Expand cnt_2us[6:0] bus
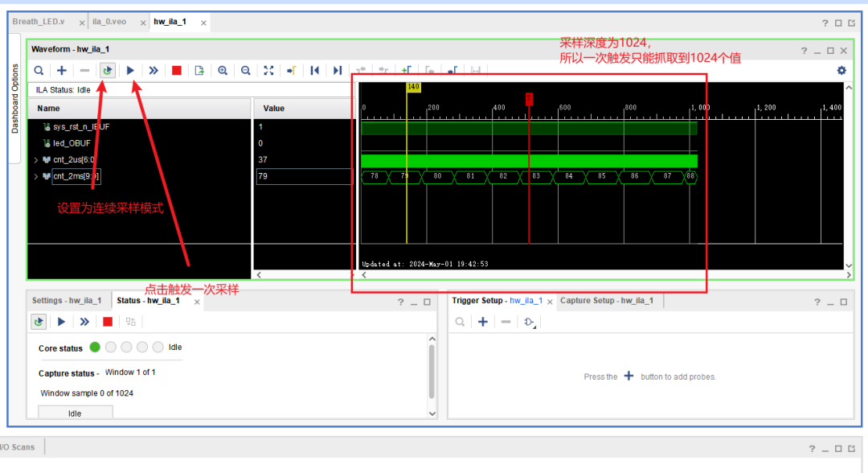 click(x=36, y=160)
